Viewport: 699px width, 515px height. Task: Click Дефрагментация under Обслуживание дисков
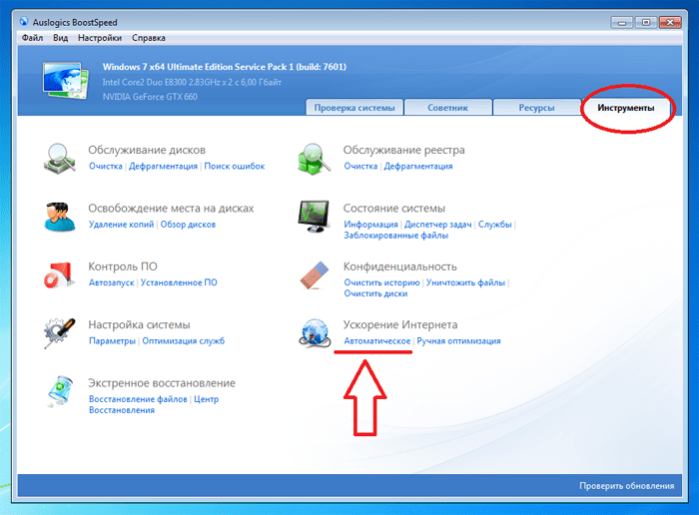coord(163,166)
